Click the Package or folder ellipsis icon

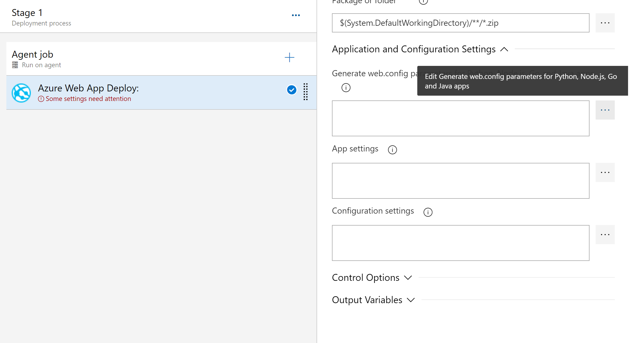(605, 23)
